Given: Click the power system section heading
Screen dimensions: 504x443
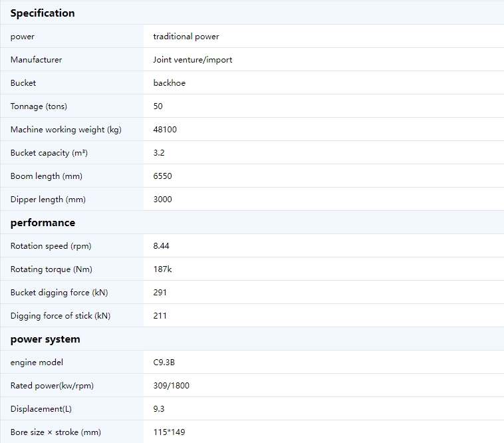Looking at the screenshot, I should pyautogui.click(x=45, y=339).
